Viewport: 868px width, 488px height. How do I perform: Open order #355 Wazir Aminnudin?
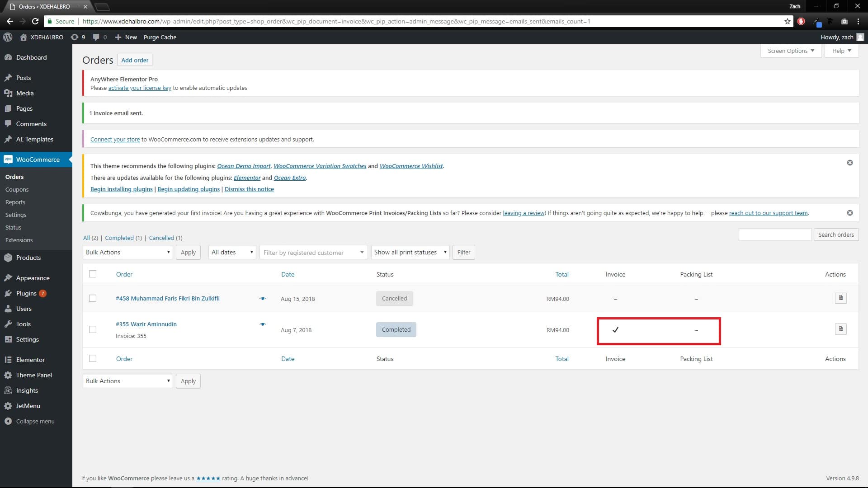(146, 324)
